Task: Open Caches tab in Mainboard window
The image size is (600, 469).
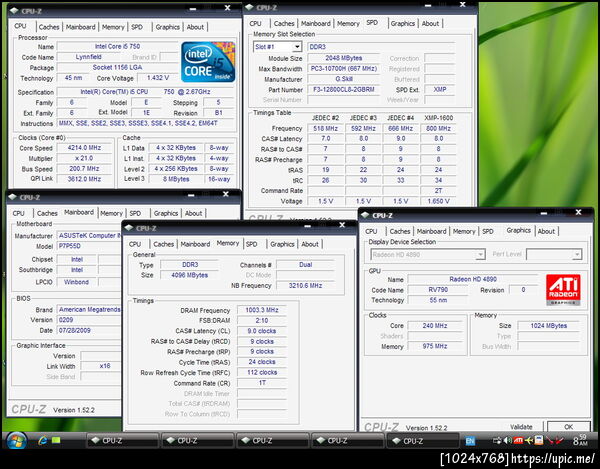Action: tap(47, 213)
